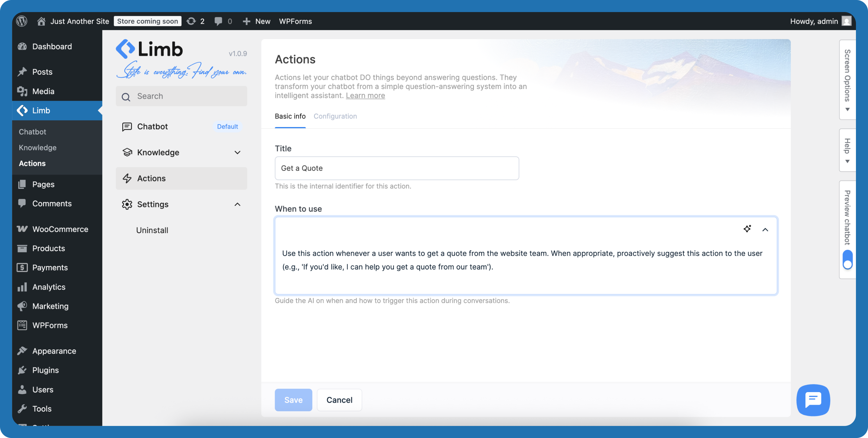This screenshot has width=868, height=438.
Task: Follow the Learn more link
Action: pyautogui.click(x=365, y=95)
